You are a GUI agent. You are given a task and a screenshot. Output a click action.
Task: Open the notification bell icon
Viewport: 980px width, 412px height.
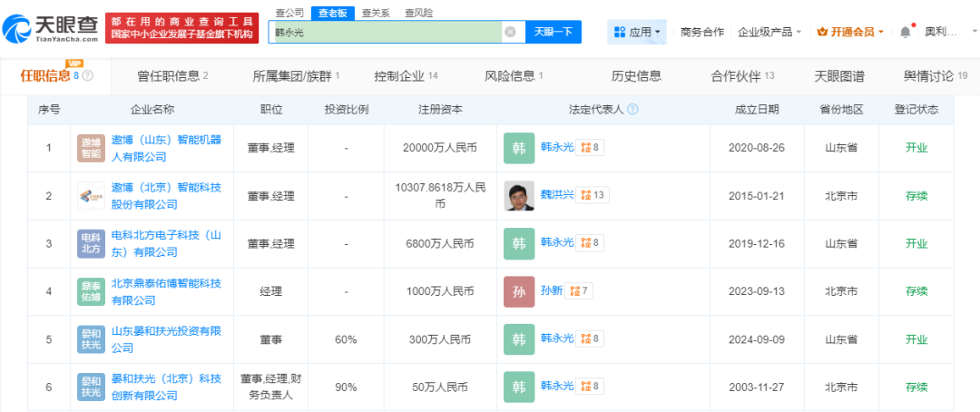(x=905, y=32)
